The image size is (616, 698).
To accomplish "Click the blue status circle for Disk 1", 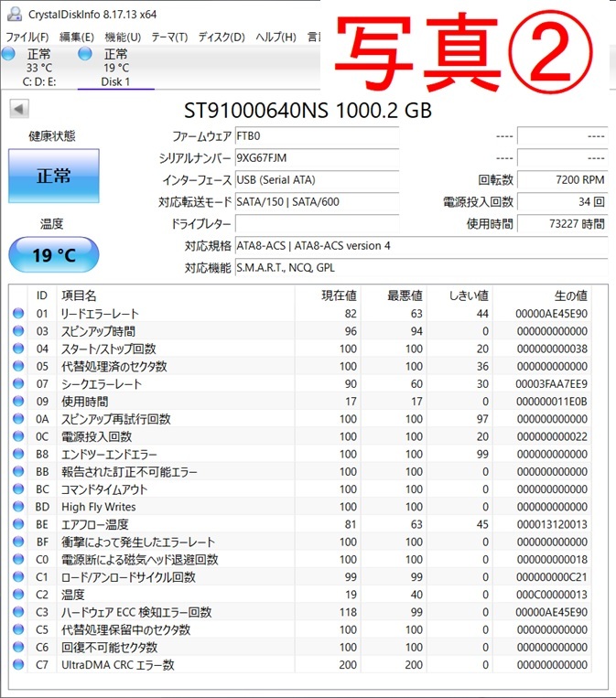I will 84,54.
